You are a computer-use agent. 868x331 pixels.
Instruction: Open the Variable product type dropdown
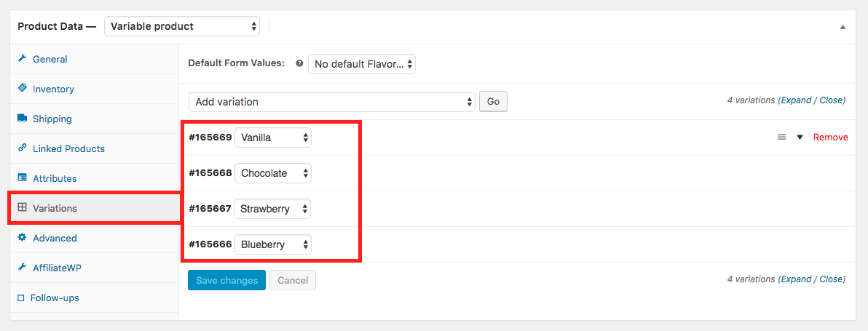pos(182,26)
